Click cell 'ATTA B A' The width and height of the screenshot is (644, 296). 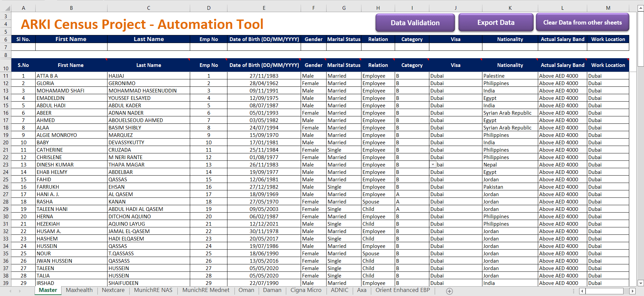coord(71,76)
